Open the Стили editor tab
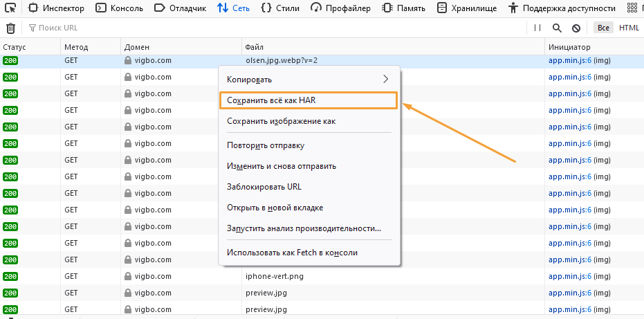This screenshot has width=644, height=319. [280, 8]
